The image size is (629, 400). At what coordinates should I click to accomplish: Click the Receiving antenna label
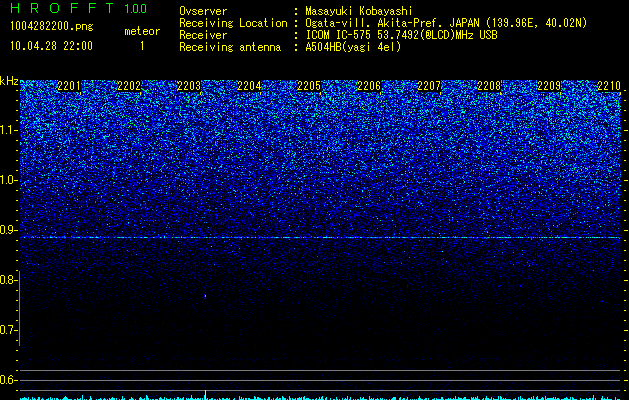tap(230, 47)
